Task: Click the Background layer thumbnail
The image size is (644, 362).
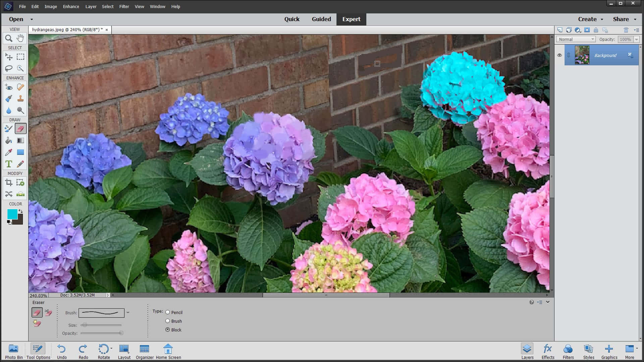Action: coord(582,55)
